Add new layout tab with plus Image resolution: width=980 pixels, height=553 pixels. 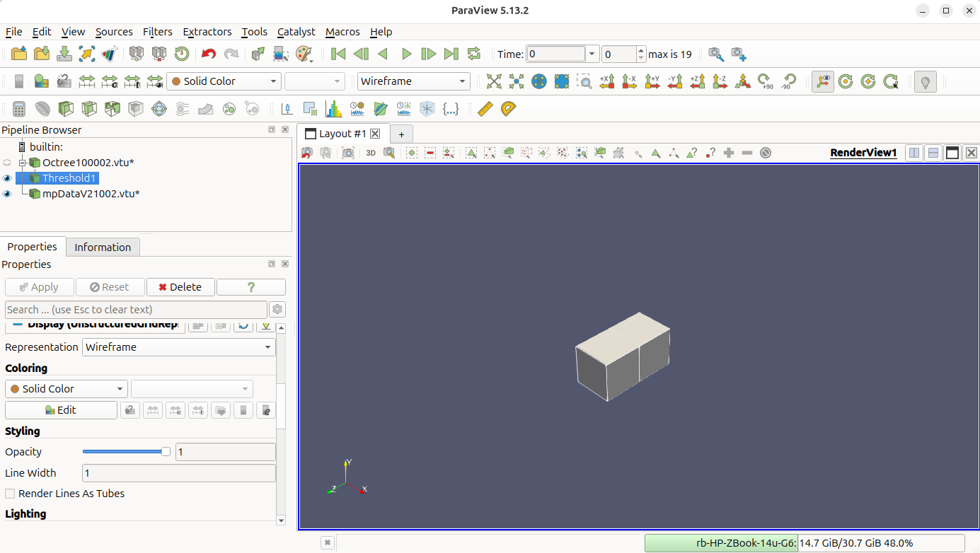(401, 134)
